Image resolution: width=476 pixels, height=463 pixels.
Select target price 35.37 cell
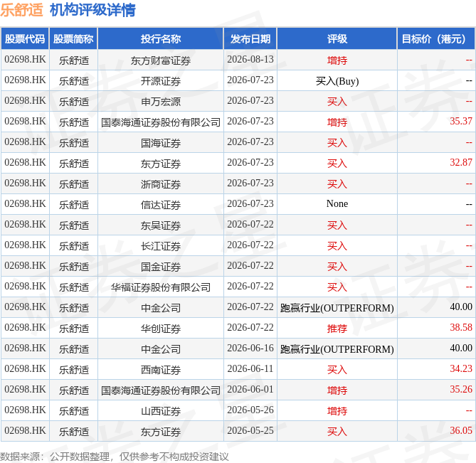point(436,122)
